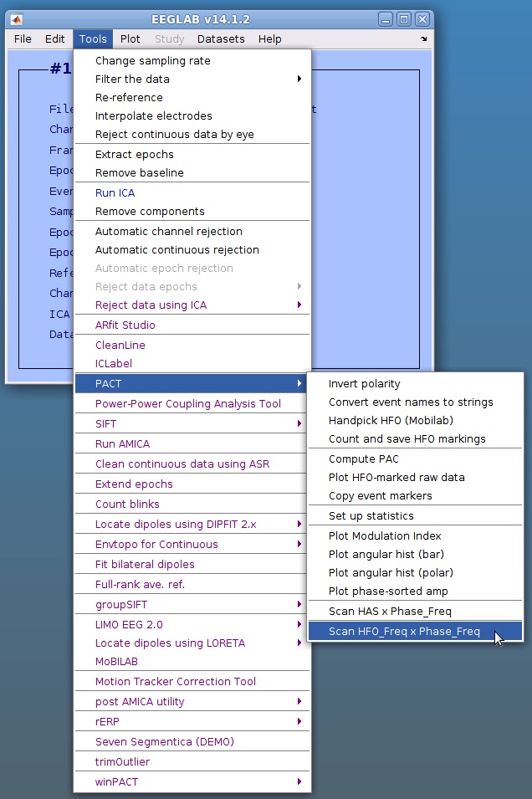The height and width of the screenshot is (799, 532).
Task: Click the MATLAB icon in the title bar
Action: click(x=17, y=19)
